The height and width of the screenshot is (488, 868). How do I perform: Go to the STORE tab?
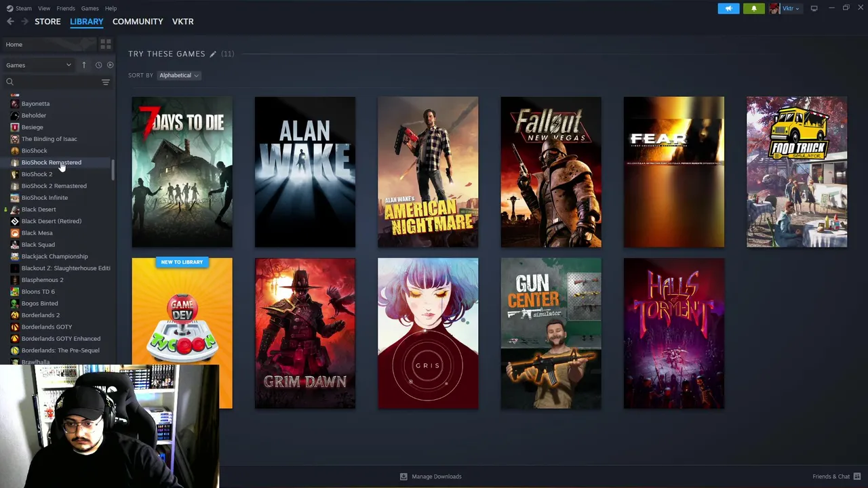(x=47, y=22)
